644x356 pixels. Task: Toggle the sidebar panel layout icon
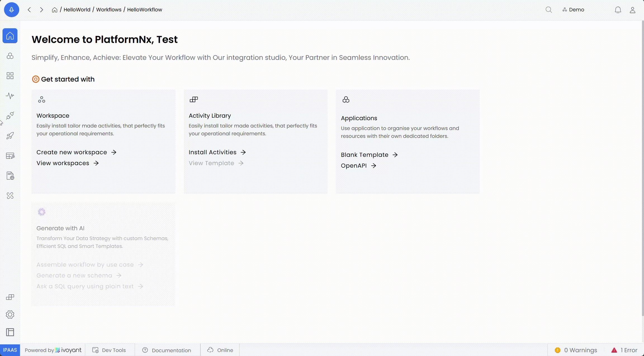10,332
